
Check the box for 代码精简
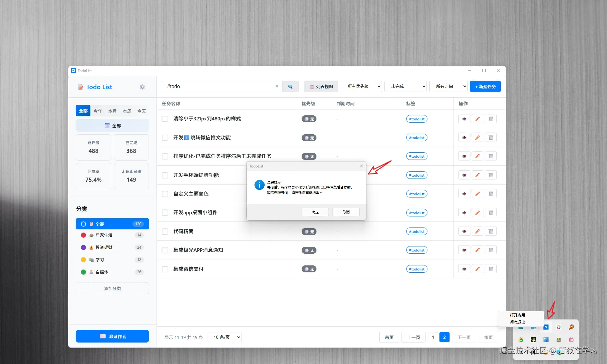(x=165, y=232)
